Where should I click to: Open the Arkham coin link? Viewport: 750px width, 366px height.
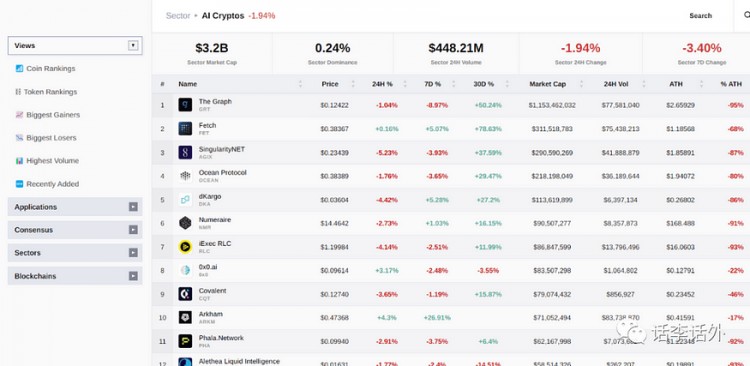click(x=210, y=314)
